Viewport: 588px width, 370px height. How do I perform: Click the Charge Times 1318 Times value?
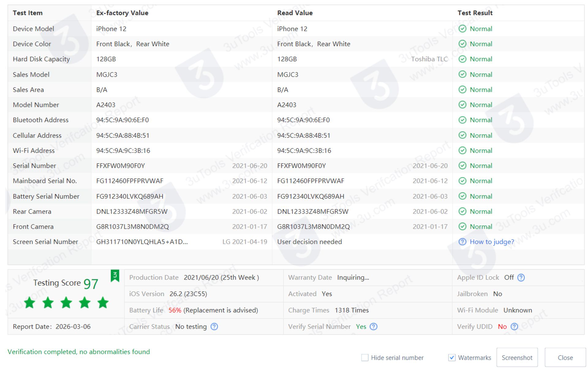352,310
